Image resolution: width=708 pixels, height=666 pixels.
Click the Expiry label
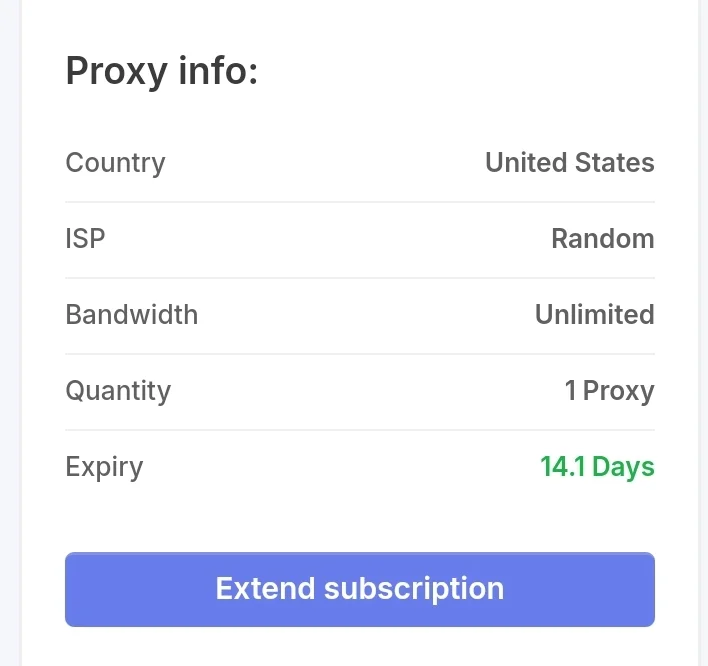click(x=104, y=467)
